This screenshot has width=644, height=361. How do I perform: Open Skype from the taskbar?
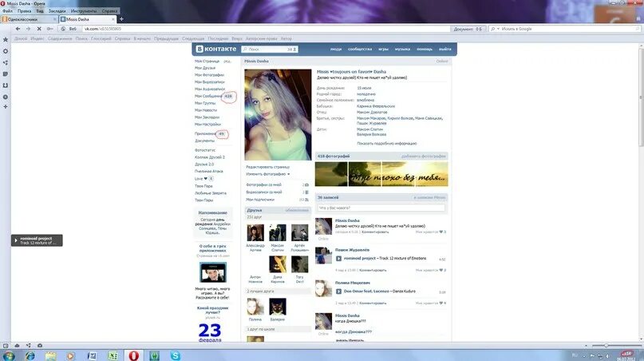coord(176,355)
